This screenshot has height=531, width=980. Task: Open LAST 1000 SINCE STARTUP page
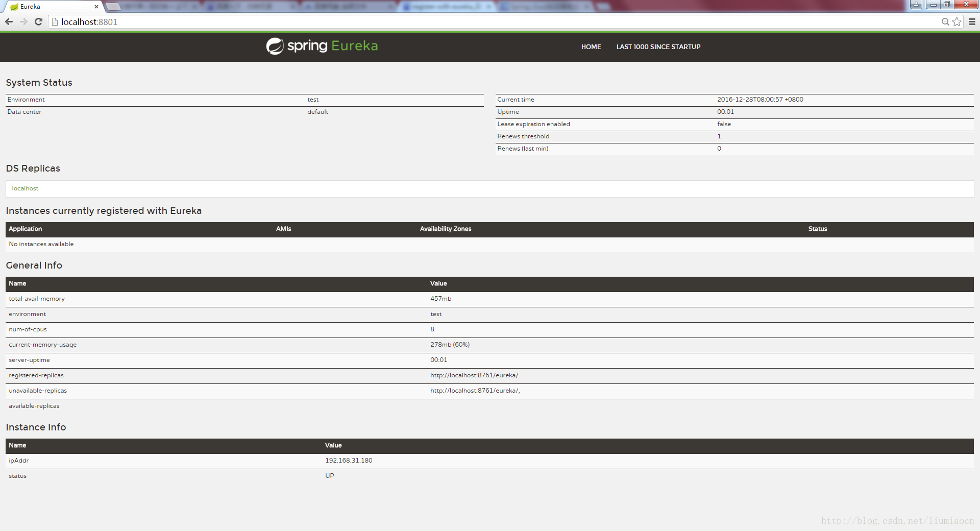click(658, 47)
